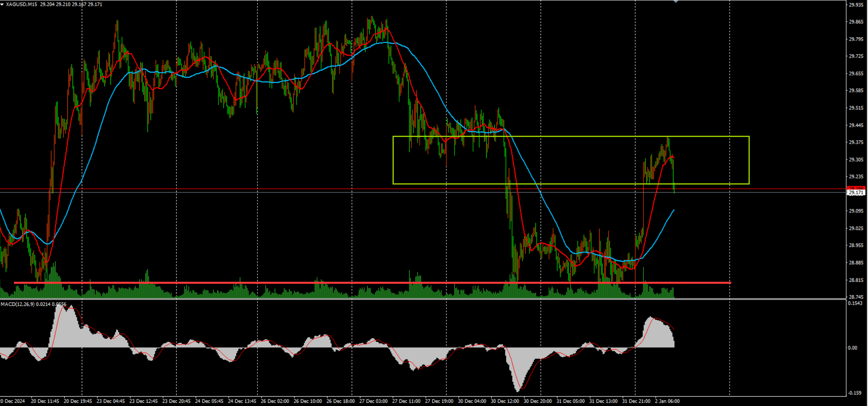Click the 29.305 price scale label
868x406 pixels.
click(856, 160)
